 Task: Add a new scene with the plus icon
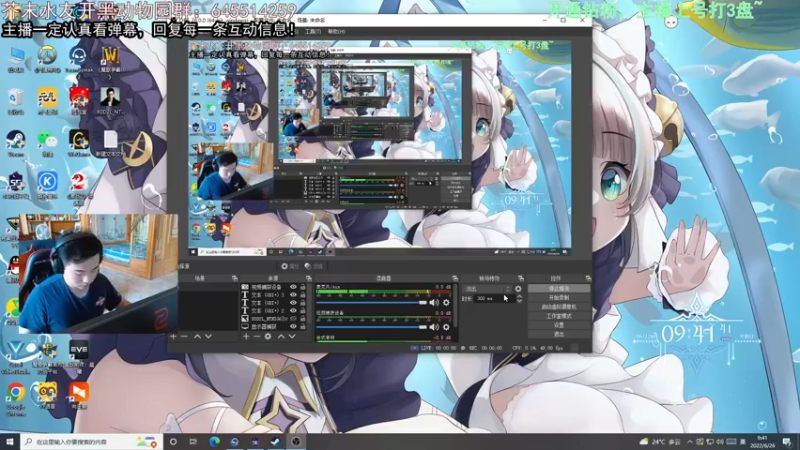[173, 337]
